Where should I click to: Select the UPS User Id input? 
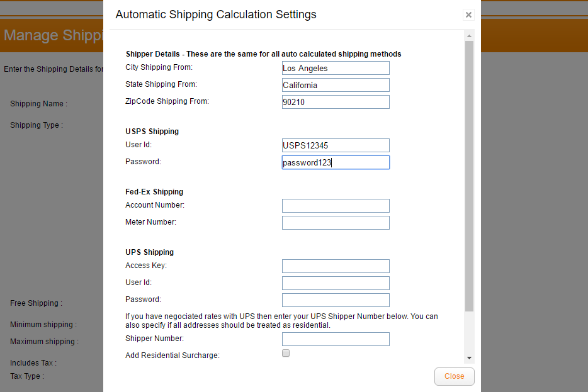[336, 283]
